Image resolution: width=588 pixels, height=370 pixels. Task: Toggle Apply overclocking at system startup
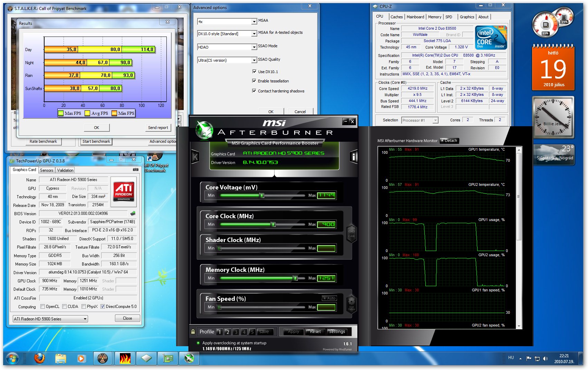pyautogui.click(x=198, y=343)
